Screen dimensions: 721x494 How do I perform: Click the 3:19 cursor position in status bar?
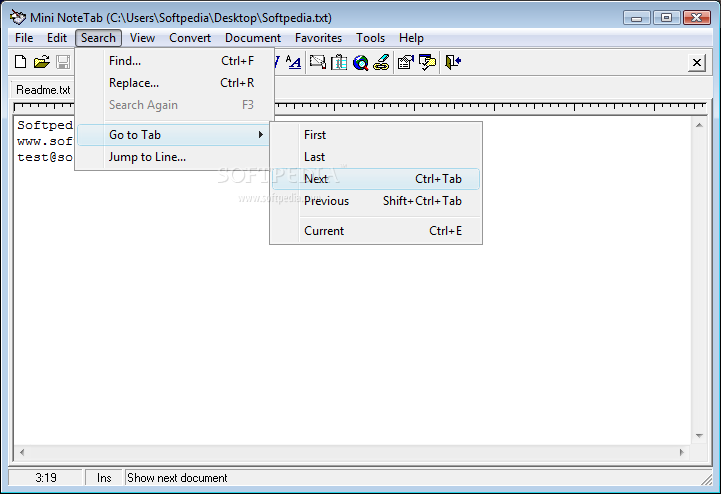[x=46, y=478]
